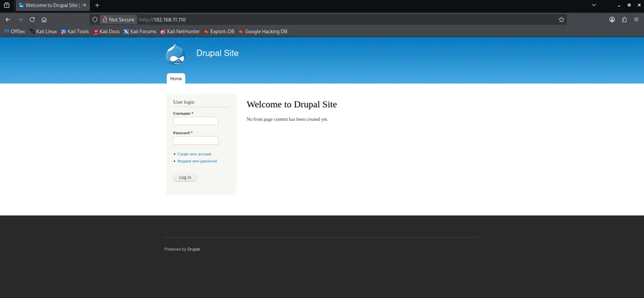Open the Exploit-DB bookmark
644x298 pixels.
pyautogui.click(x=219, y=31)
